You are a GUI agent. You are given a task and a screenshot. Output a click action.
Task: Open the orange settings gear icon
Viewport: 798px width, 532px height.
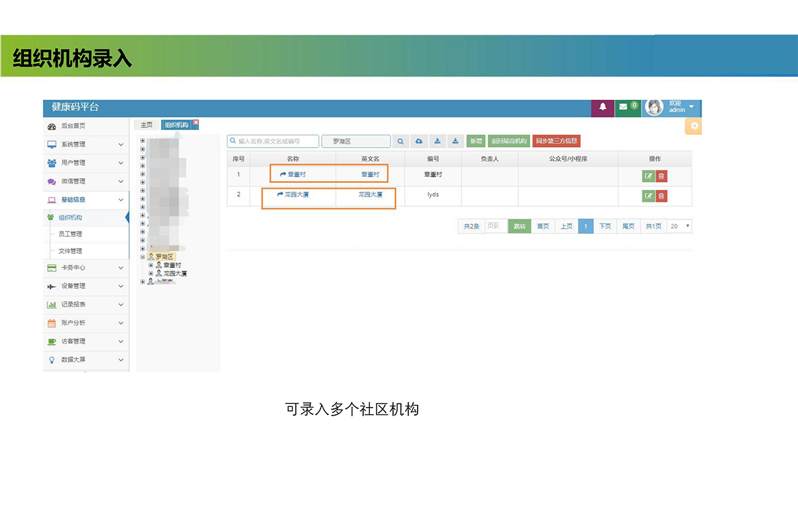[x=695, y=126]
